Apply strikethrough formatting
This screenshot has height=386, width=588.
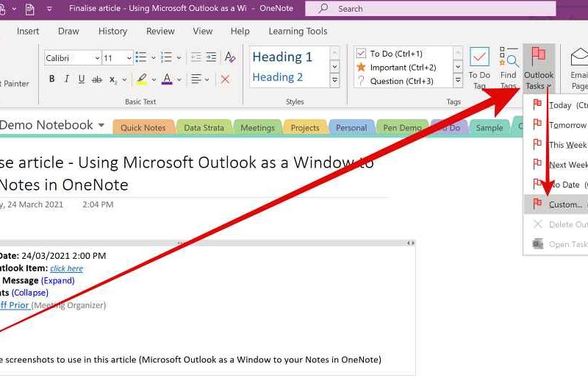pos(97,79)
